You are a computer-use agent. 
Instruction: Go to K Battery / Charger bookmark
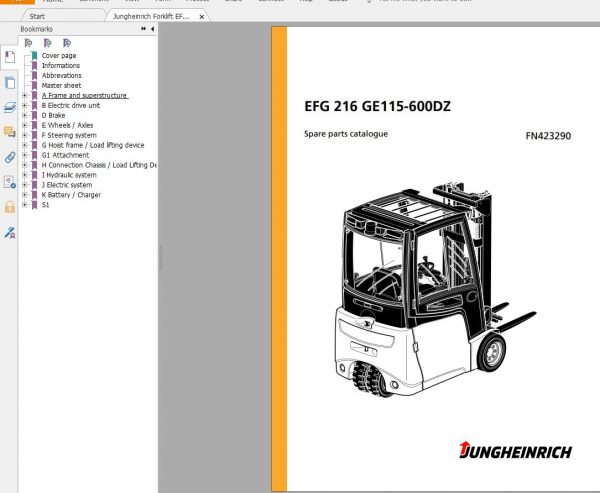[x=71, y=195]
